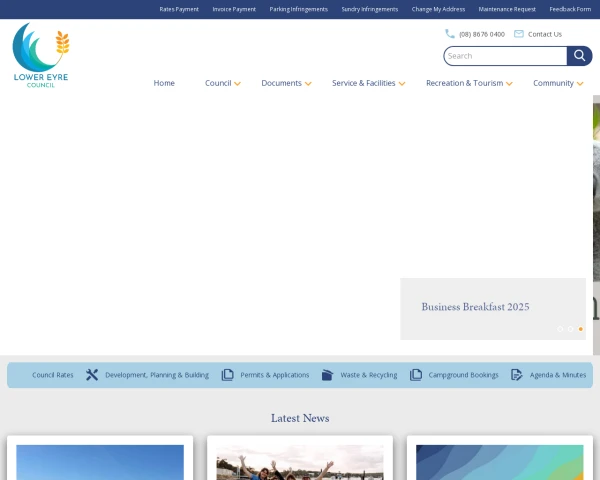Screen dimensions: 600x480
Task: Open the Invoice Payment link
Action: (234, 9)
